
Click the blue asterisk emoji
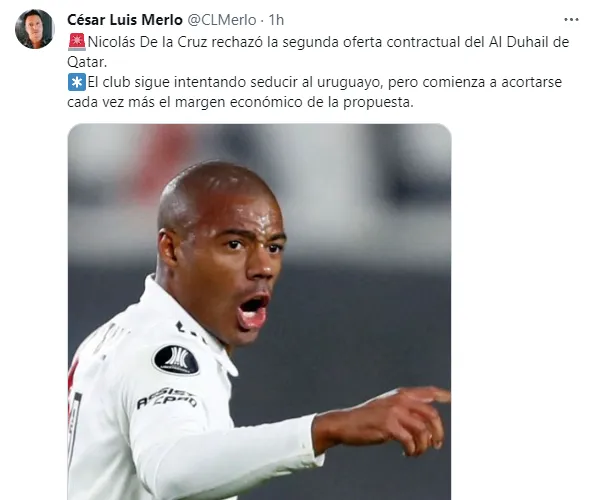click(77, 82)
